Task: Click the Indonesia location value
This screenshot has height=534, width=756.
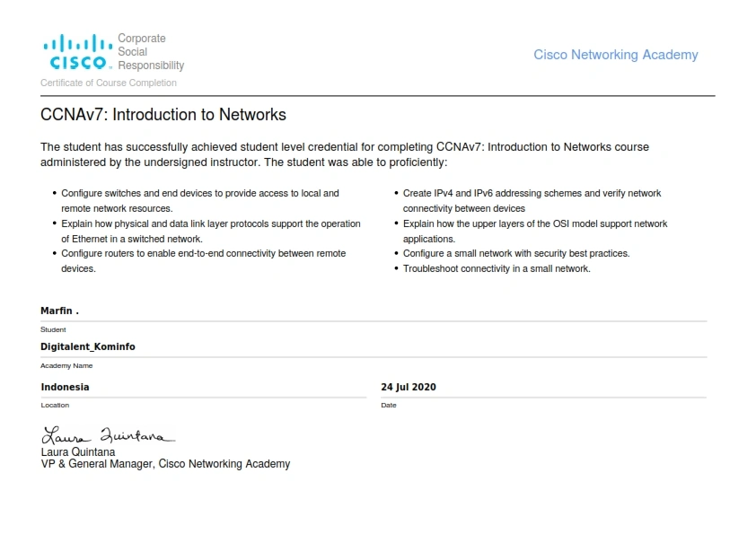Action: click(65, 387)
